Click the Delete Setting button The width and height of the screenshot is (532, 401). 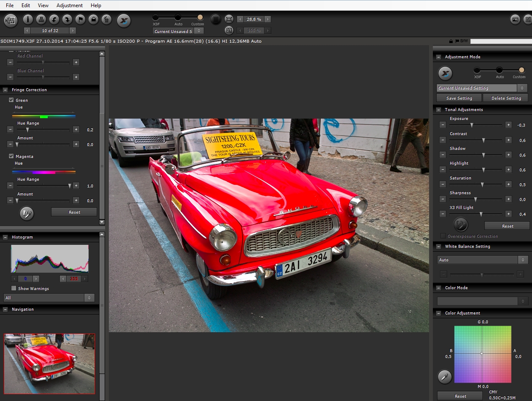point(507,98)
